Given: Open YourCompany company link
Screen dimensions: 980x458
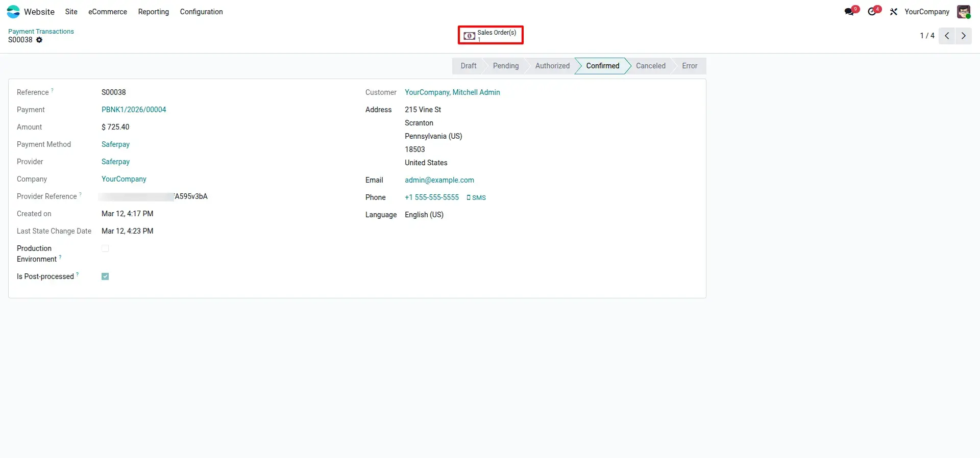Looking at the screenshot, I should (124, 179).
